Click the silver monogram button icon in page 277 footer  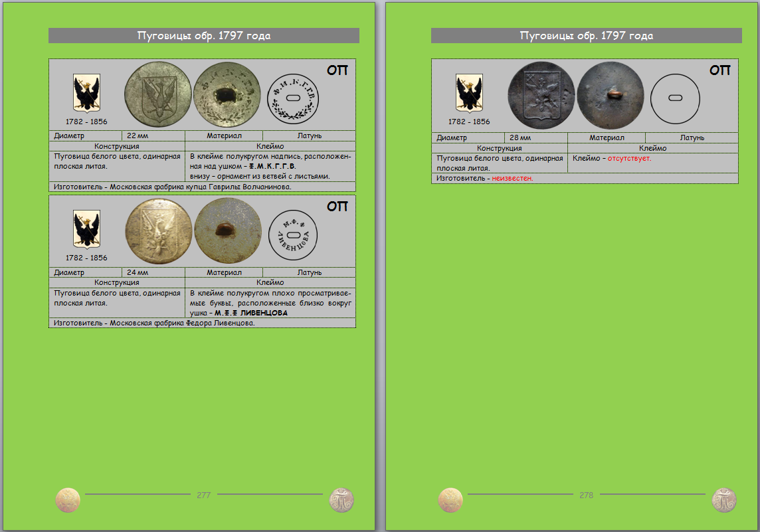point(341,499)
